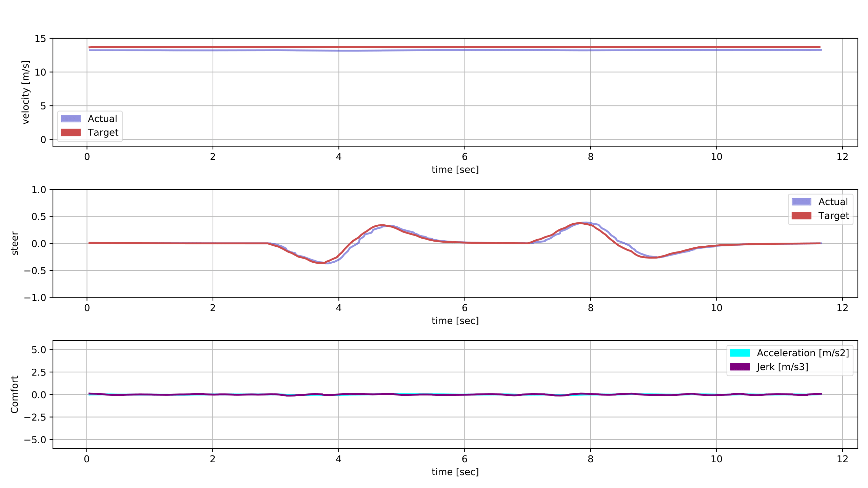Click the 'time [sec]' label under Comfort plot
Screen dimensions: 868x488
455,472
